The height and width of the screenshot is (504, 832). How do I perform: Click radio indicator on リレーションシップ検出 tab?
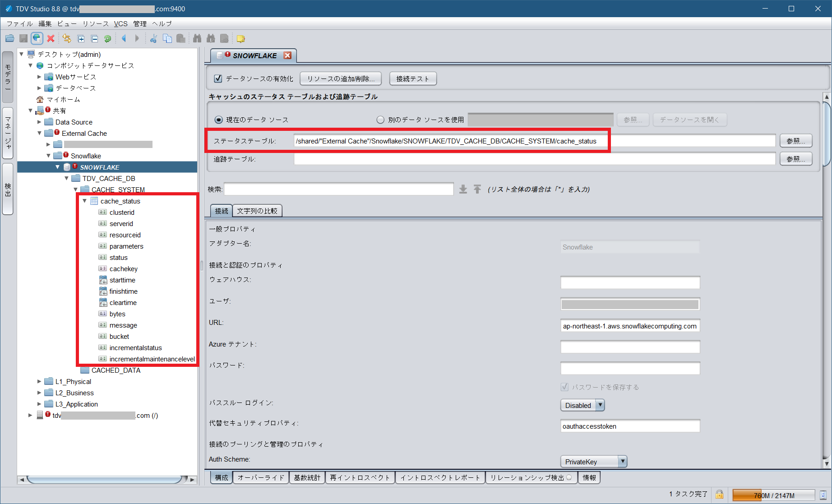pyautogui.click(x=569, y=477)
